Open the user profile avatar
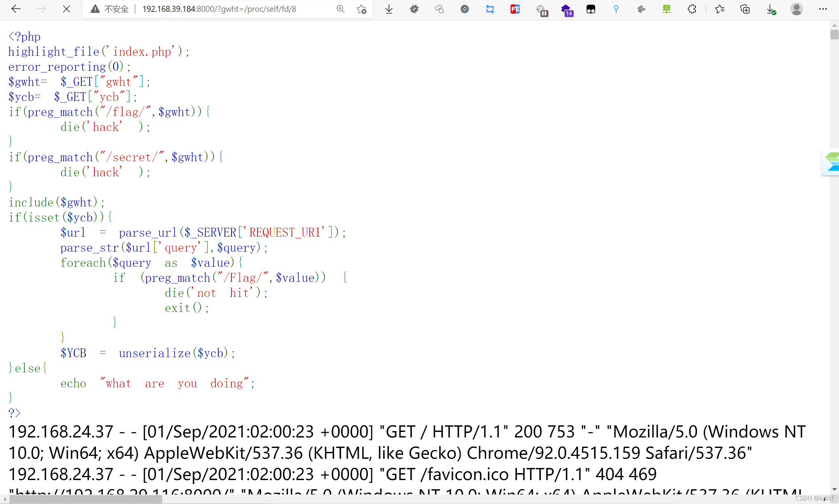Screen dimensions: 839x504 pyautogui.click(x=796, y=9)
